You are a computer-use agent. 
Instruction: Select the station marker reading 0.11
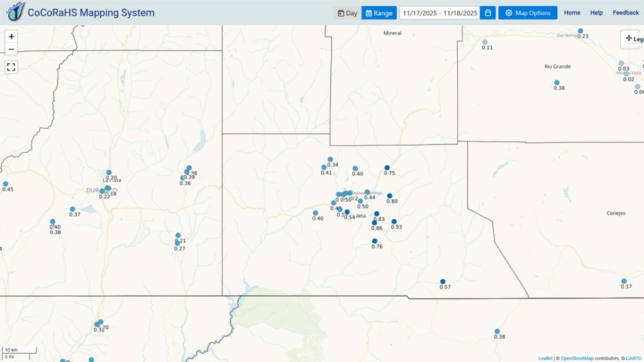pos(485,42)
